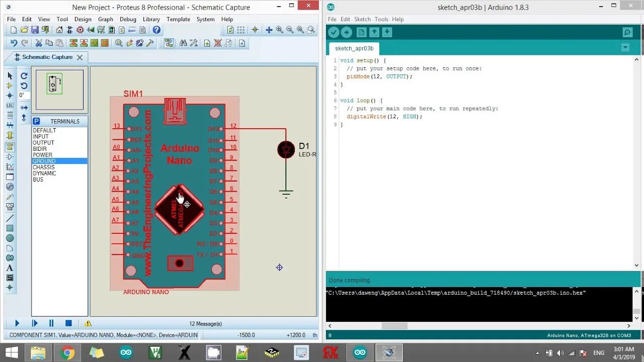Click the Pause simulation button in Proteus
644x362 pixels.
51,323
